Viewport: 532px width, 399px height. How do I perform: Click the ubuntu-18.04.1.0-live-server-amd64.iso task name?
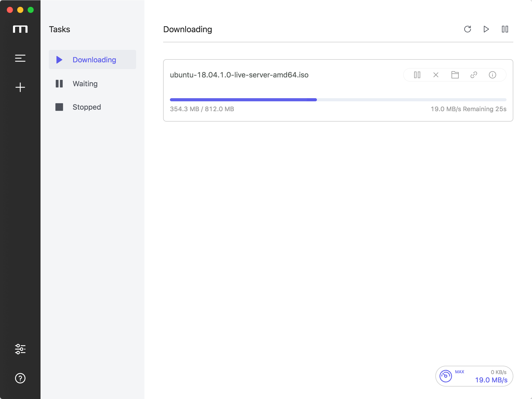[239, 75]
